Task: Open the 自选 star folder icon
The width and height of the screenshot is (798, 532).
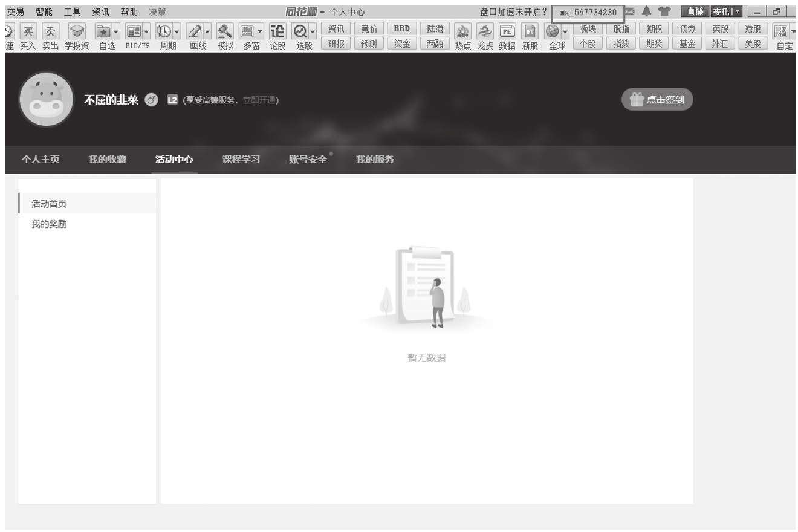Action: tap(103, 31)
